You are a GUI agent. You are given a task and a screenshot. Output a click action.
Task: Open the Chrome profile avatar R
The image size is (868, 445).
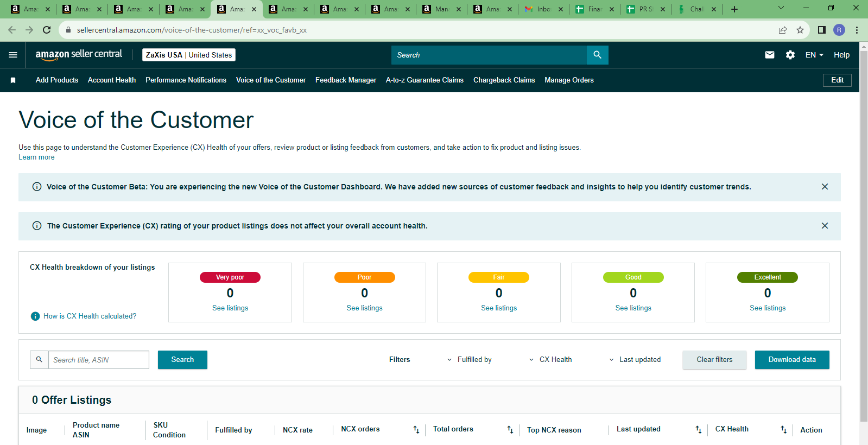coord(839,30)
